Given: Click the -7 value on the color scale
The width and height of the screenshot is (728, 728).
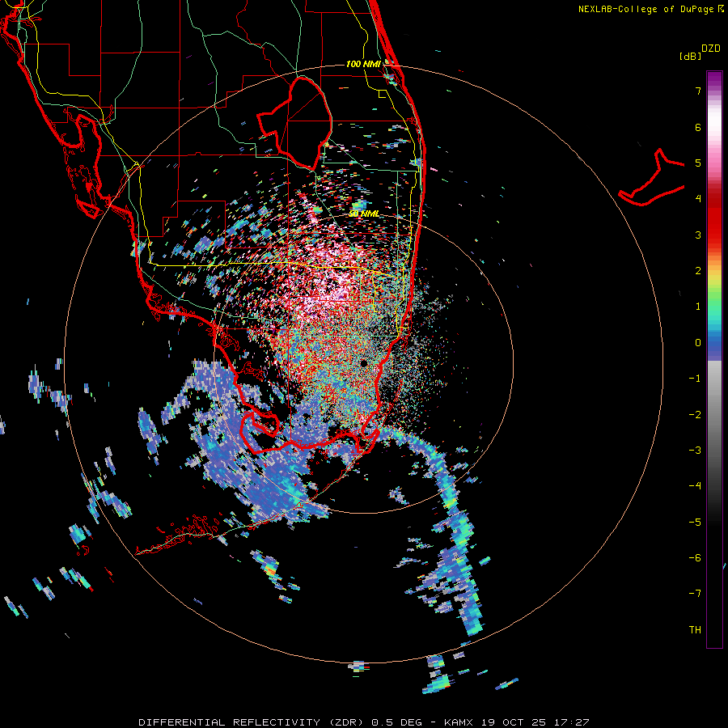Looking at the screenshot, I should (695, 594).
